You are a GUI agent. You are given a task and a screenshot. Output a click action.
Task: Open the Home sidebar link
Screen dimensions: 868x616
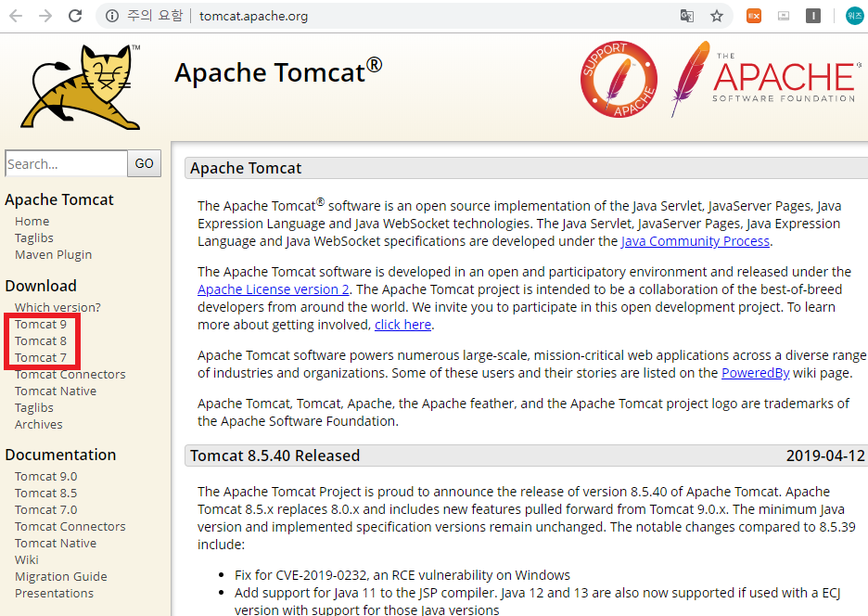point(32,221)
